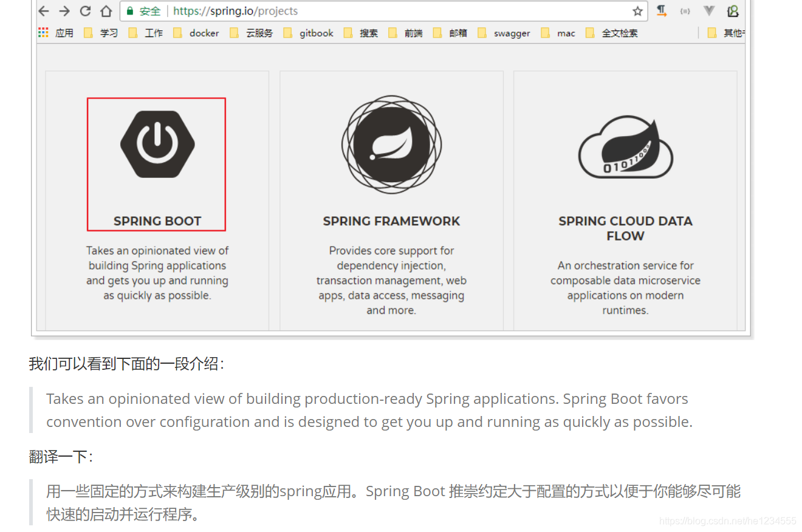Open the pilcrow extension icon
This screenshot has width=802, height=532.
(662, 11)
